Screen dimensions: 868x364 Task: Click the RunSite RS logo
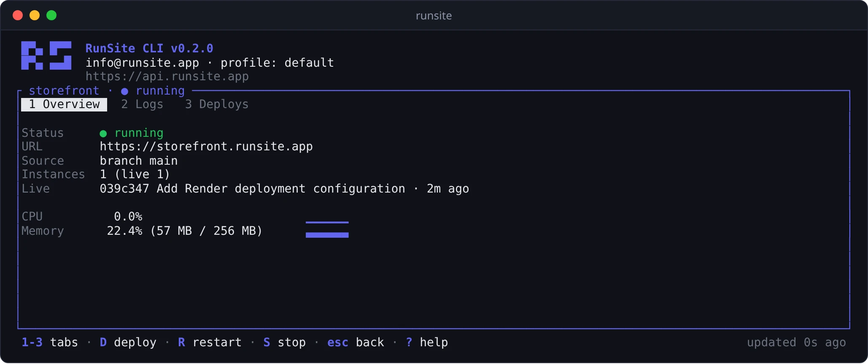click(46, 55)
